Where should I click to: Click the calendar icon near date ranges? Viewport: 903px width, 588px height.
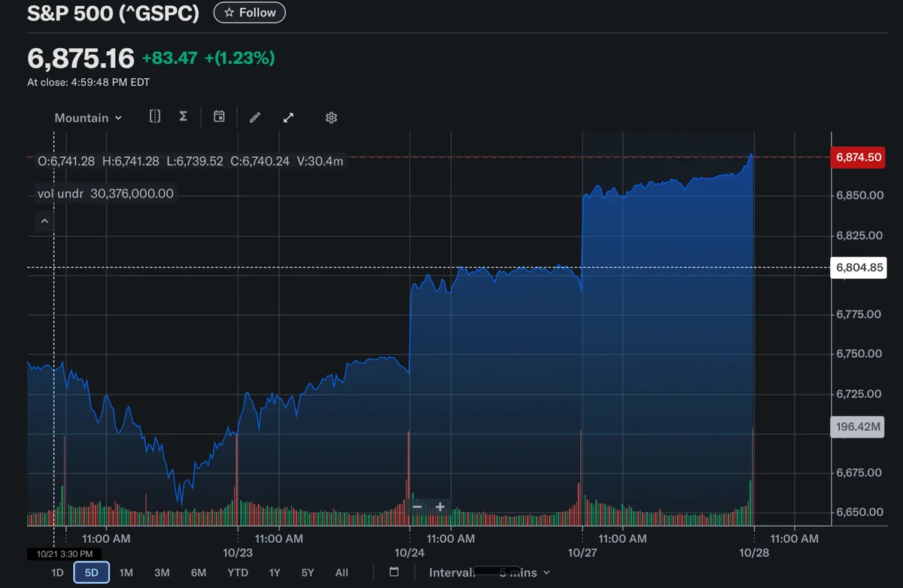(394, 571)
